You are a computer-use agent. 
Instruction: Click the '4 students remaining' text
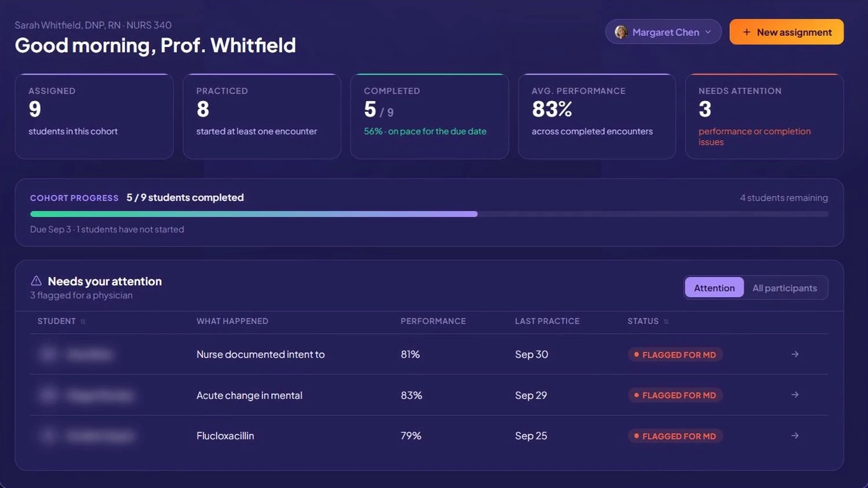pyautogui.click(x=783, y=198)
